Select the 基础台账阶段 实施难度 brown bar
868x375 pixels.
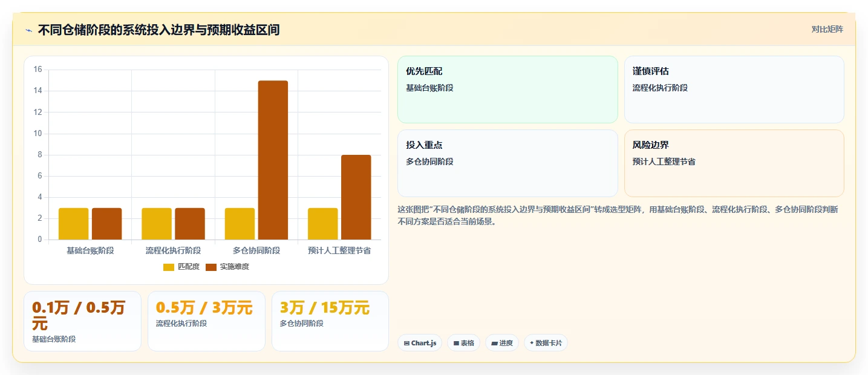click(x=107, y=224)
